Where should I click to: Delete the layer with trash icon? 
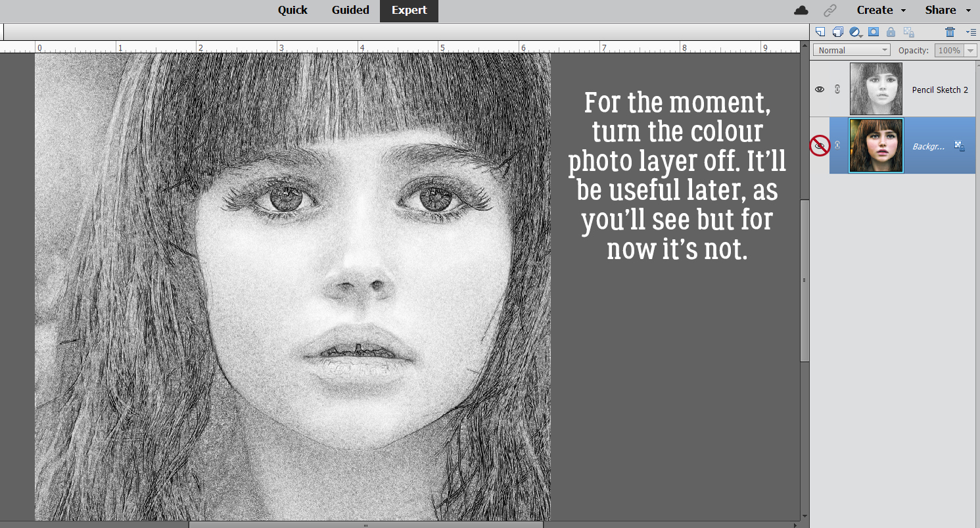[950, 32]
